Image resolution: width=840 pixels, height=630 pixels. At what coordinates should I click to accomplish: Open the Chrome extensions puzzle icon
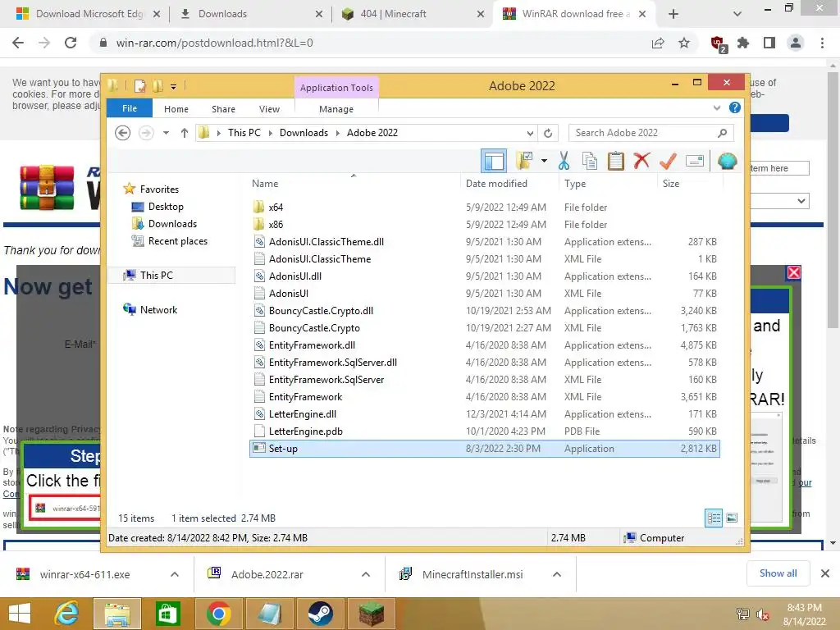(x=743, y=43)
